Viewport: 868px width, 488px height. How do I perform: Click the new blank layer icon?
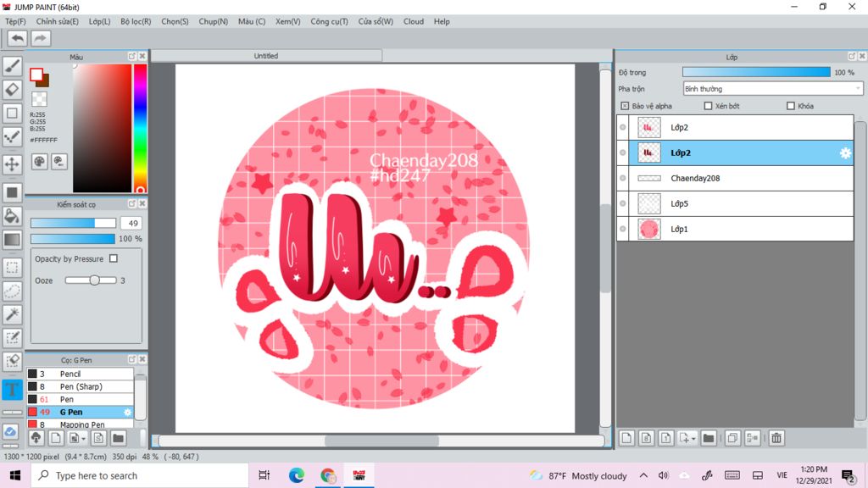click(x=626, y=438)
